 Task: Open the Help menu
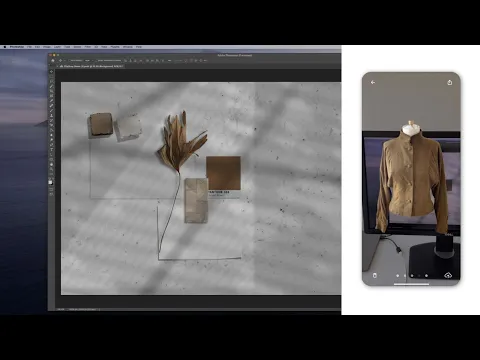pos(139,47)
